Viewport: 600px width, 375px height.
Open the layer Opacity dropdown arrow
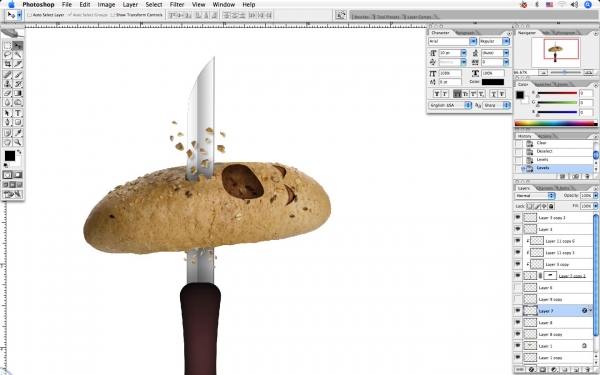pos(595,196)
